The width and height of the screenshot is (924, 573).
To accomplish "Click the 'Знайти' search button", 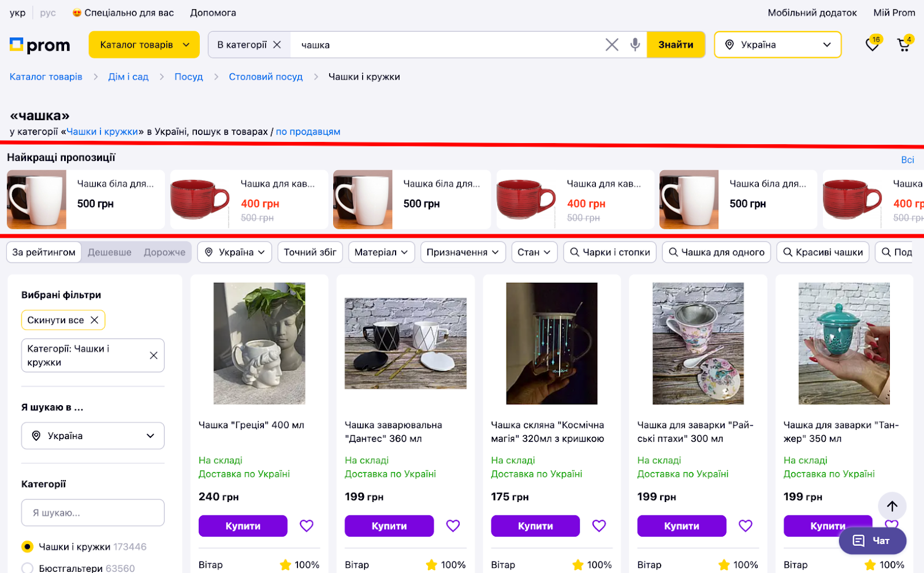I will (676, 44).
